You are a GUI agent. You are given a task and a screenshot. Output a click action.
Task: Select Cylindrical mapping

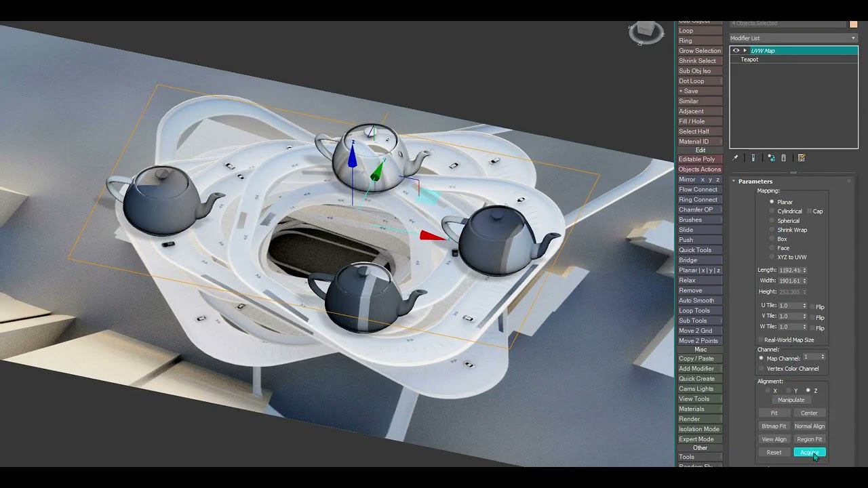point(772,211)
